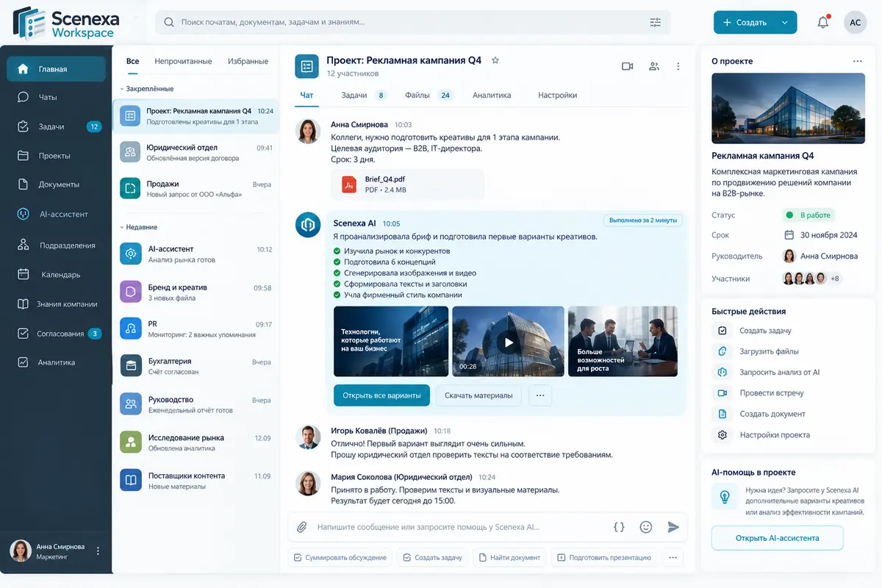Click Открыть все варианты button
The image size is (882, 588).
pyautogui.click(x=381, y=395)
